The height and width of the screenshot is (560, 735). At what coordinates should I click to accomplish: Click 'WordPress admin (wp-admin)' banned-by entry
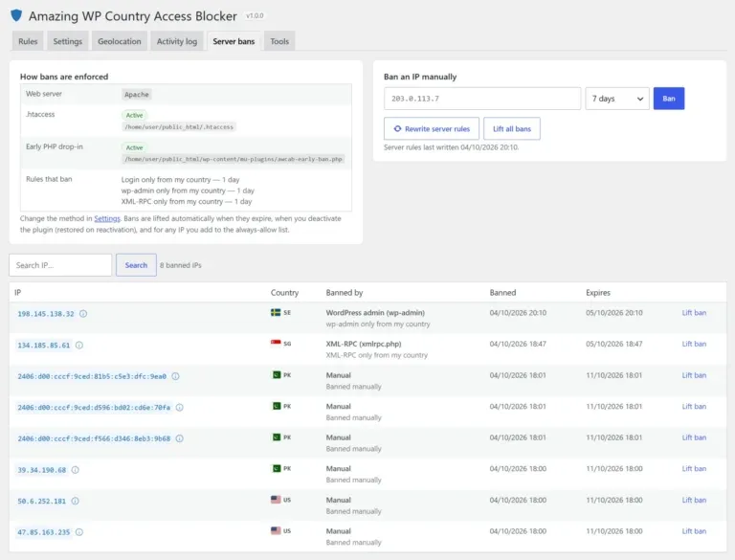(375, 313)
